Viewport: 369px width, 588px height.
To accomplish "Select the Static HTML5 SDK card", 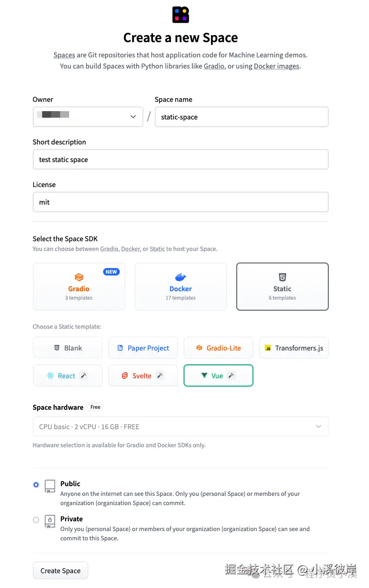I will pyautogui.click(x=282, y=287).
